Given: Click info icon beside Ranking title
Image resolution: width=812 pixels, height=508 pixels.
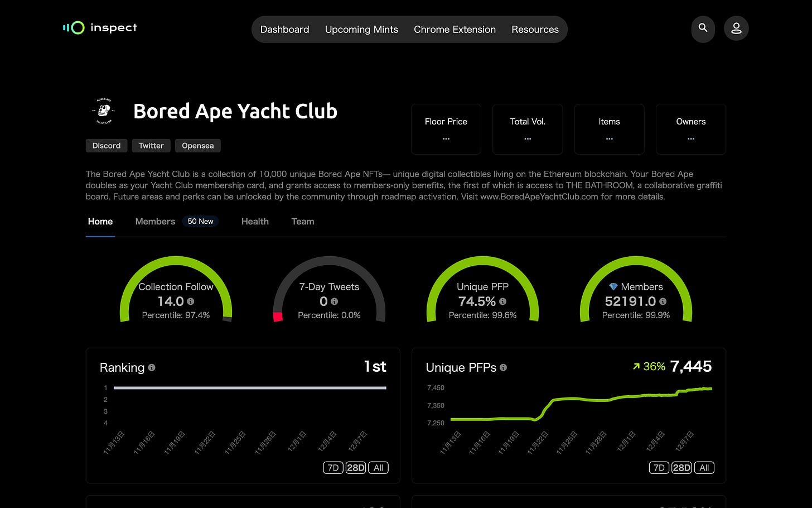Looking at the screenshot, I should click(152, 367).
